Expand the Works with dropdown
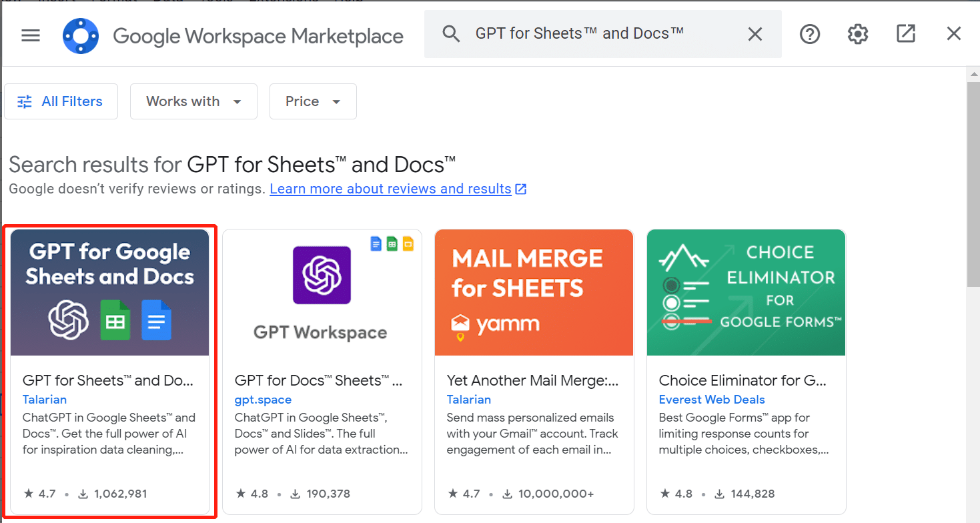Image resolution: width=980 pixels, height=523 pixels. pyautogui.click(x=193, y=101)
